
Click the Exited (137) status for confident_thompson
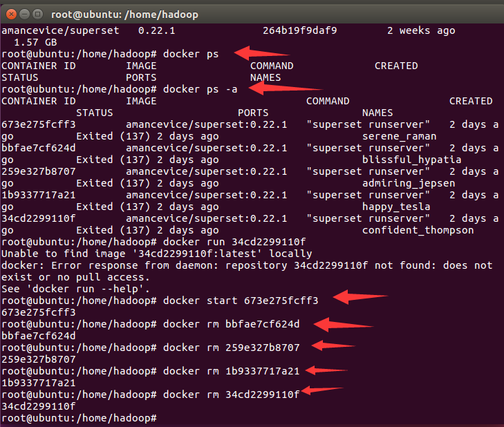[147, 230]
